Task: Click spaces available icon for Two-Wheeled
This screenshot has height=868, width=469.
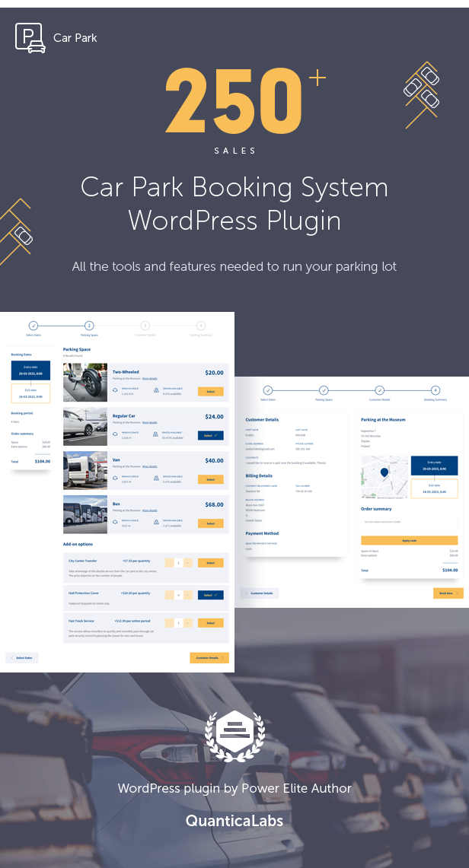Action: 156,390
